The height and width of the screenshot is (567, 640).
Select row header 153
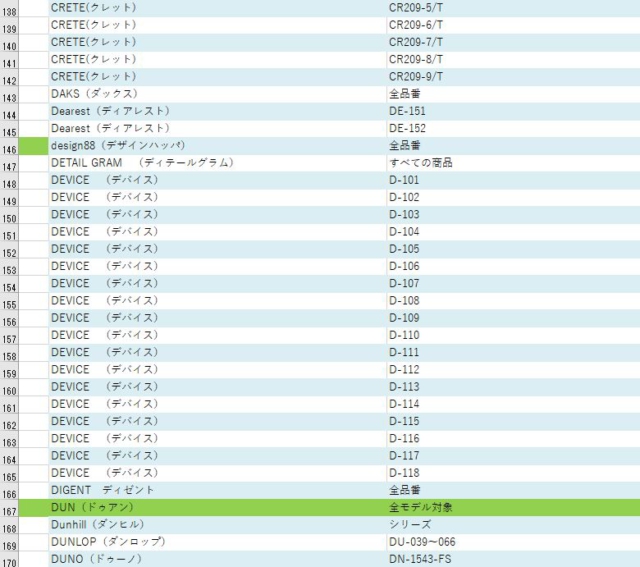9,267
